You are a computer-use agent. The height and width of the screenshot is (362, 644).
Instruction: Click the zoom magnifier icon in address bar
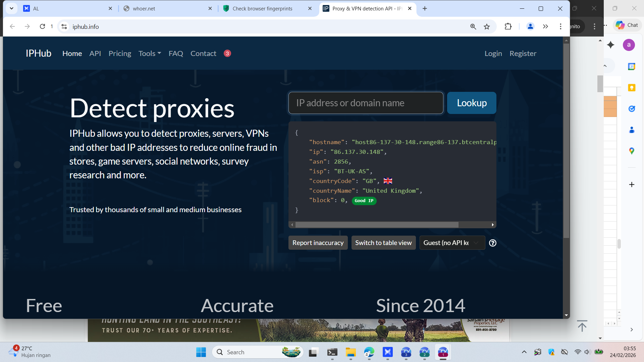(473, 26)
